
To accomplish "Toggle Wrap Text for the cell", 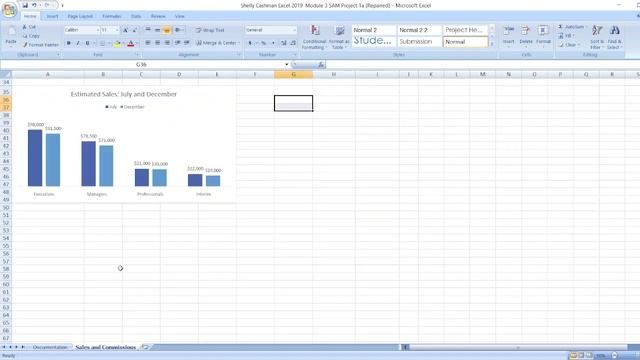I will tap(210, 30).
